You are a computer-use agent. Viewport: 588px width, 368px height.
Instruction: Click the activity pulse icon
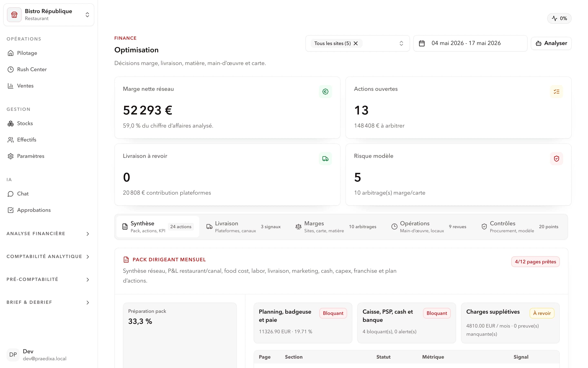pyautogui.click(x=555, y=18)
